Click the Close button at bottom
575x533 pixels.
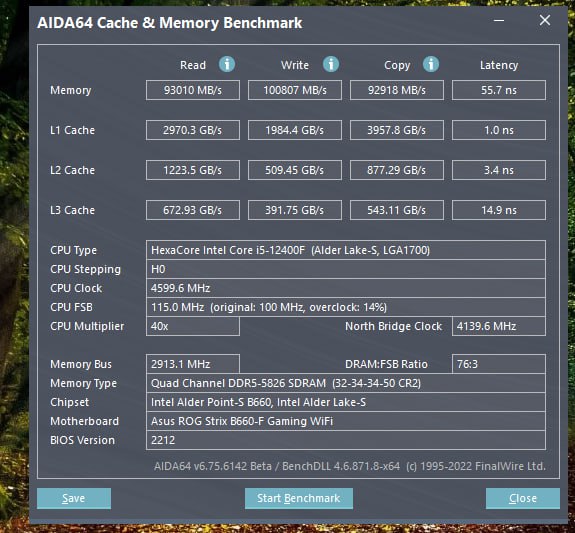pos(523,498)
